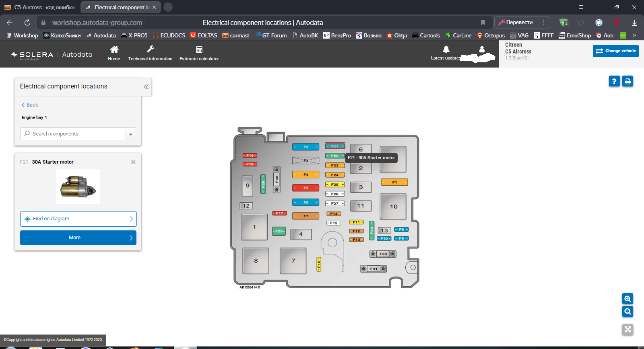644x349 pixels.
Task: Switch to the C5-Aircross browser tab
Action: (x=40, y=7)
